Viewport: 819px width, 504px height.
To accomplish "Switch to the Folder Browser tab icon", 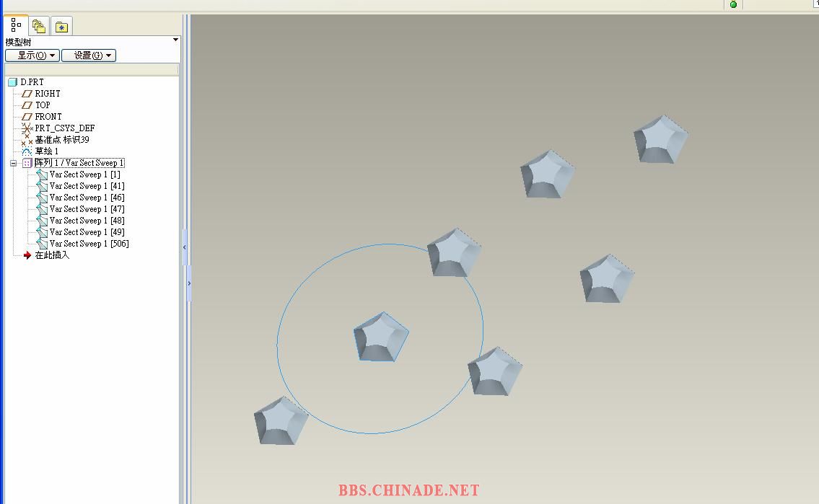I will (39, 26).
